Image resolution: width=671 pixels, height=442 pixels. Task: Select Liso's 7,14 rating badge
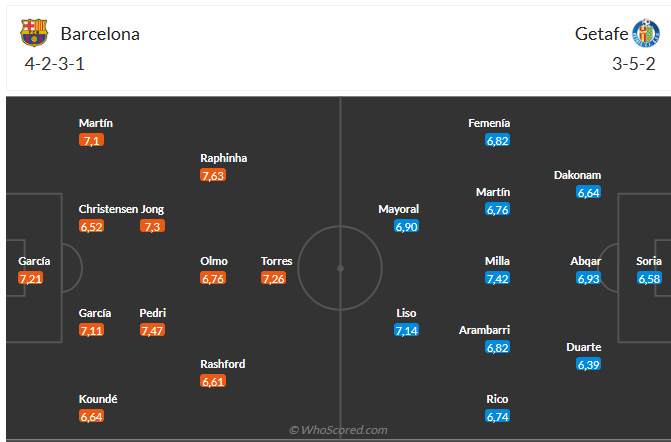coord(406,330)
